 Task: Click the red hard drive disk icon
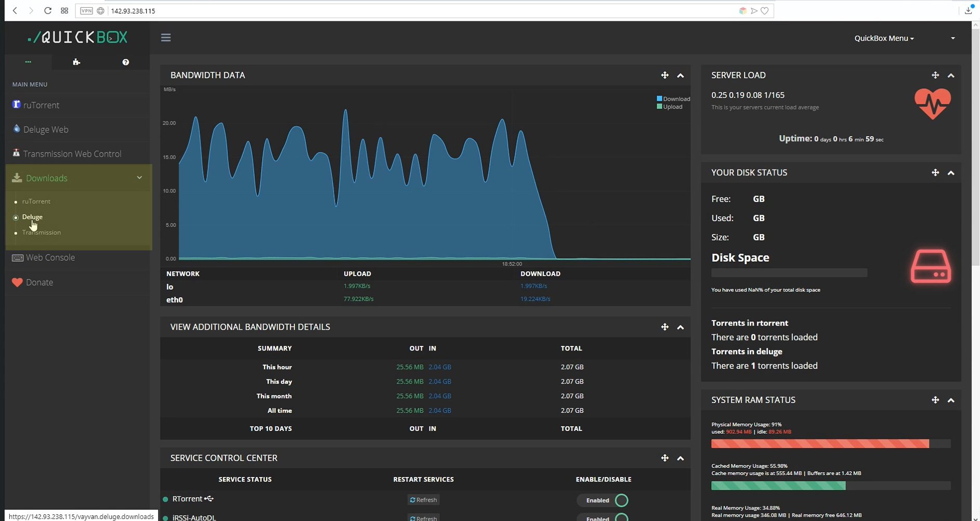click(x=931, y=266)
